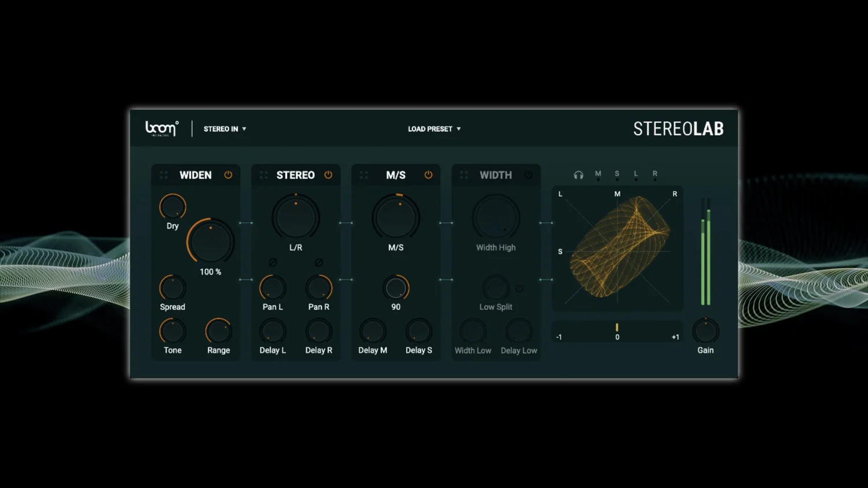Open the LOAD PRESET dropdown

coord(434,129)
